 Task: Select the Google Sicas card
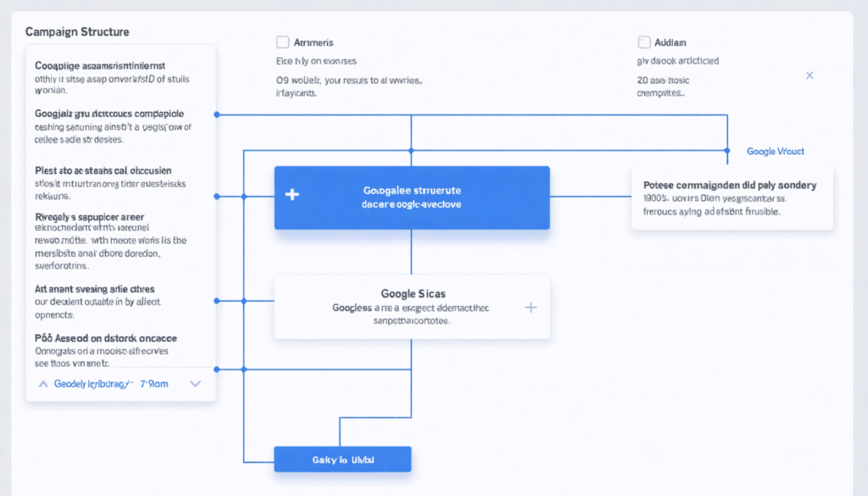(412, 307)
